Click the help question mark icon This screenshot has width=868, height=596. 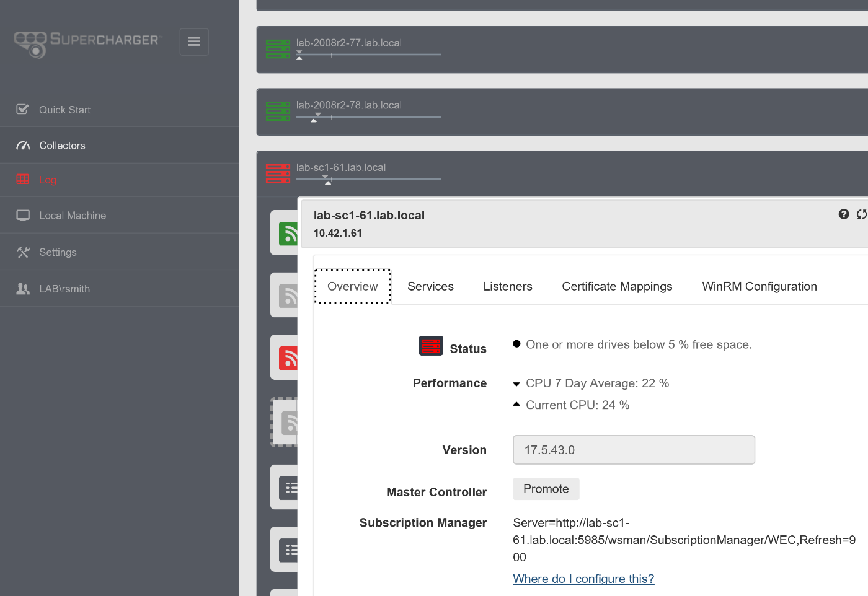[843, 214]
